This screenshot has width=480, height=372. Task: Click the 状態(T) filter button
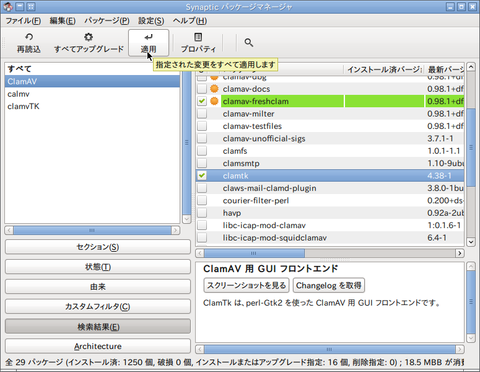(x=98, y=267)
